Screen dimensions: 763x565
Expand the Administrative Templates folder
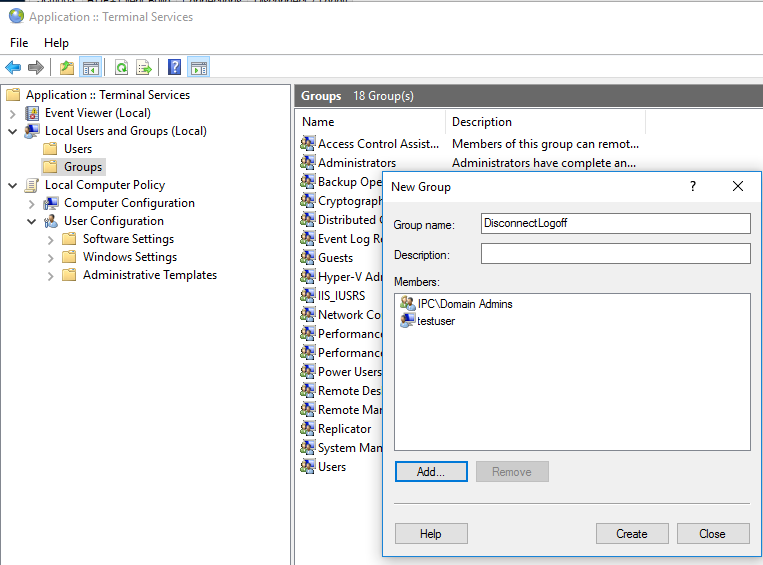coord(51,275)
